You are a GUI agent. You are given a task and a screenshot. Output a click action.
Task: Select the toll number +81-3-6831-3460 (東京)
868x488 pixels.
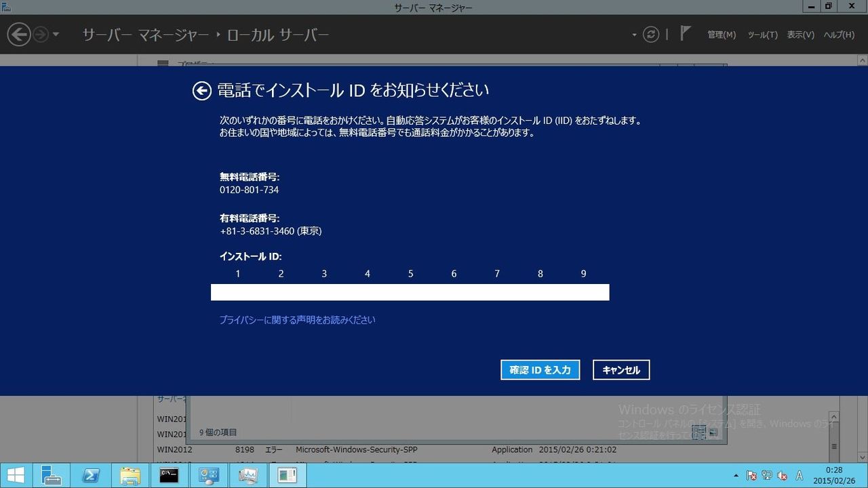tap(271, 231)
